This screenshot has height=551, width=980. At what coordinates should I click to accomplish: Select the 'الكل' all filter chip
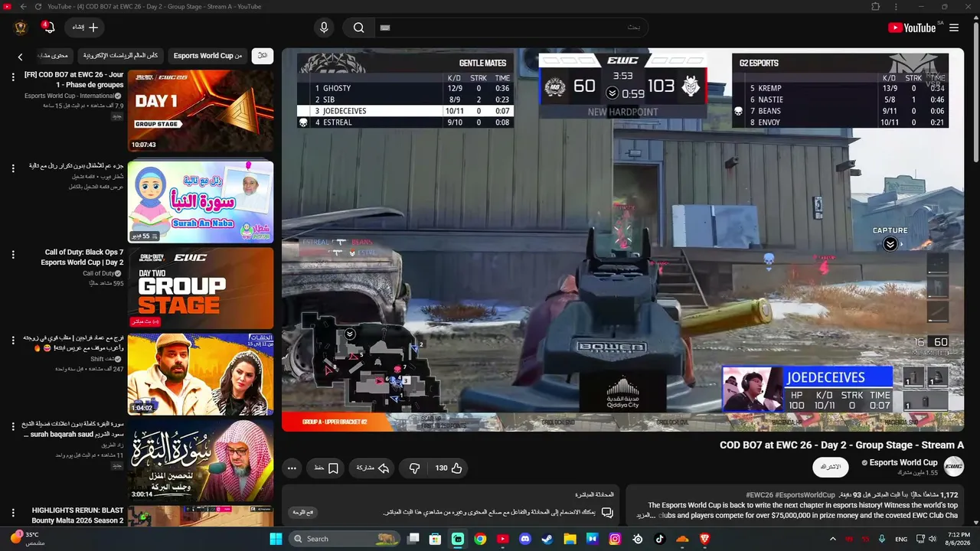263,56
